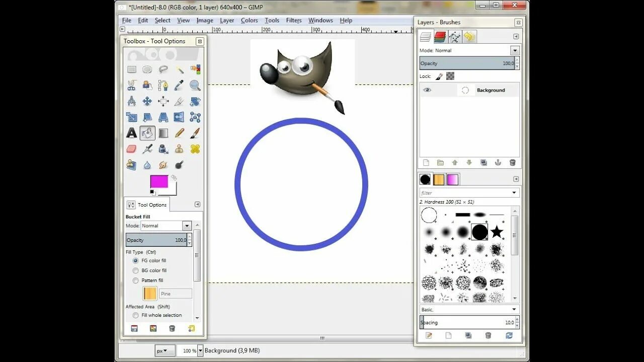Choose BG color fill radio button

click(x=135, y=270)
